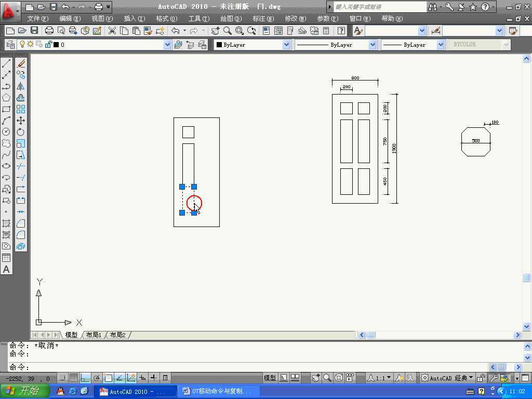Click the search binoculars button

click(x=433, y=6)
